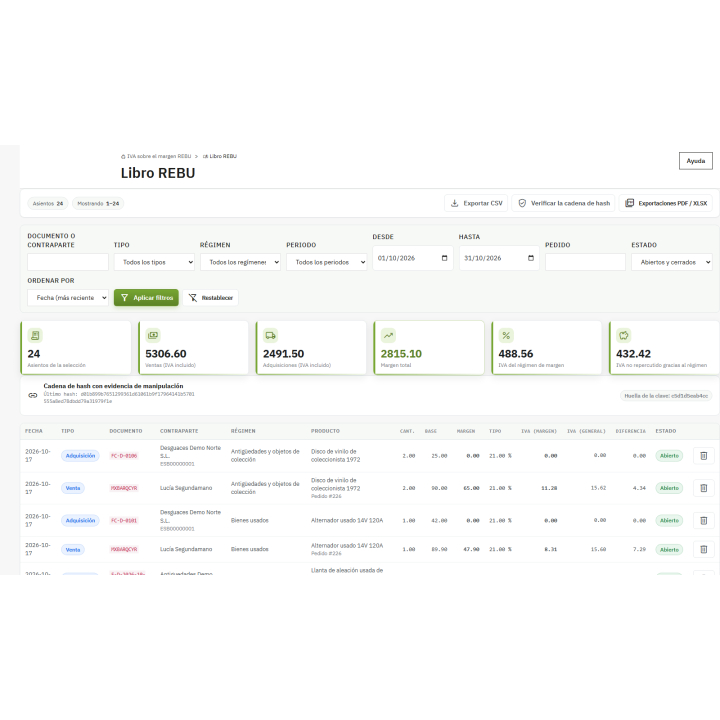This screenshot has height=720, width=720.
Task: Click the Libro REBU breadcrumb item
Action: (219, 157)
